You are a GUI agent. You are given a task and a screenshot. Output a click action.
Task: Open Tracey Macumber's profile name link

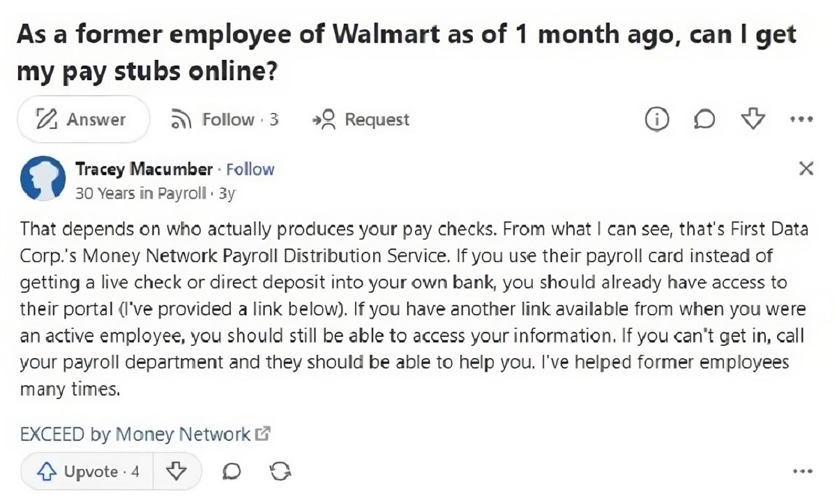pos(144,169)
